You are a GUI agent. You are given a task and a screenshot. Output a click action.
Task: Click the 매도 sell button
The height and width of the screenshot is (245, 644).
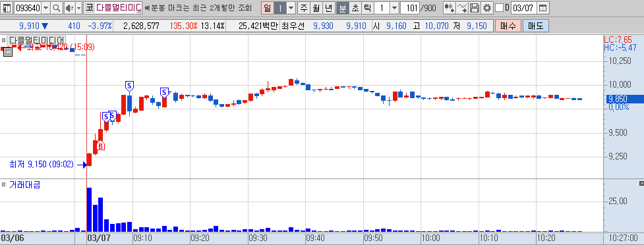(536, 26)
